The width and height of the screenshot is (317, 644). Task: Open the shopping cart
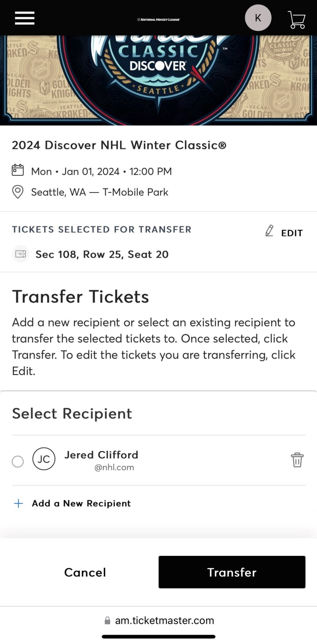point(296,19)
